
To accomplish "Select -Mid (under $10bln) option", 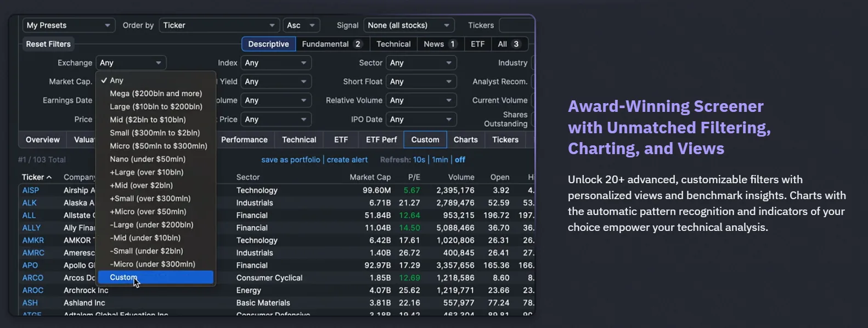I will click(x=156, y=238).
